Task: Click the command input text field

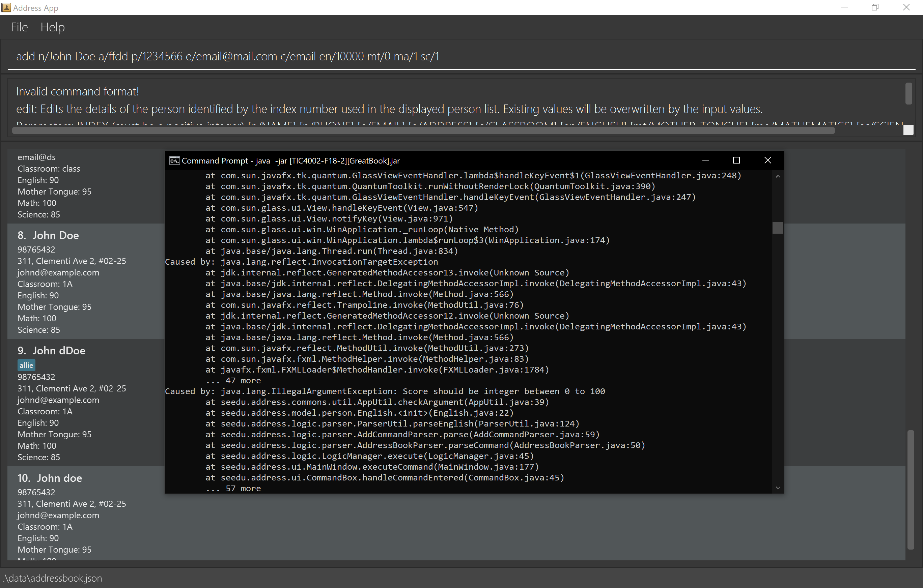Action: coord(460,56)
